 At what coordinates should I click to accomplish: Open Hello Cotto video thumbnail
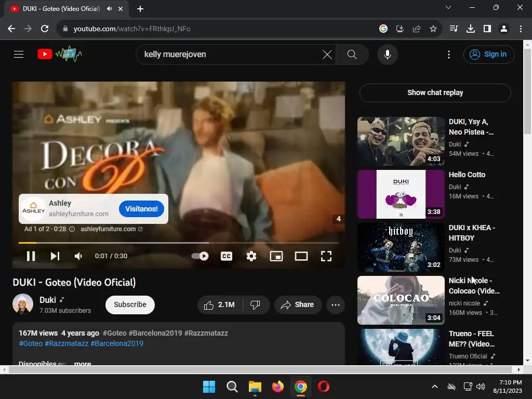pyautogui.click(x=401, y=194)
